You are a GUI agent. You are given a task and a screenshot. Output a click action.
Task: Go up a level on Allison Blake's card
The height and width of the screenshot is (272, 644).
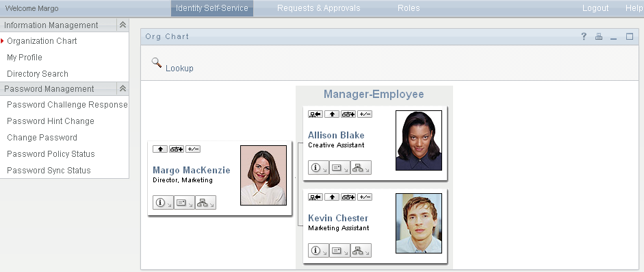click(332, 114)
